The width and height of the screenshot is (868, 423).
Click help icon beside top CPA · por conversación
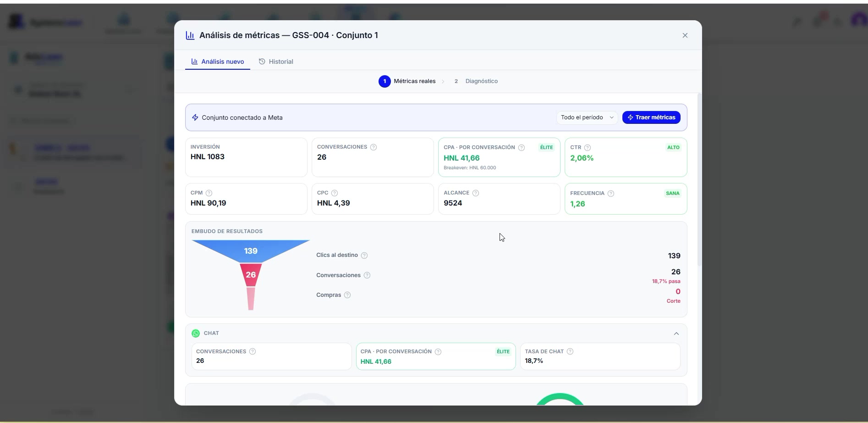coord(521,148)
